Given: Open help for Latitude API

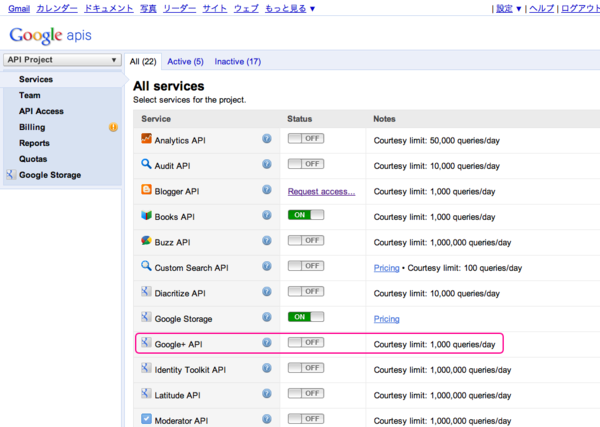Looking at the screenshot, I should pos(267,394).
